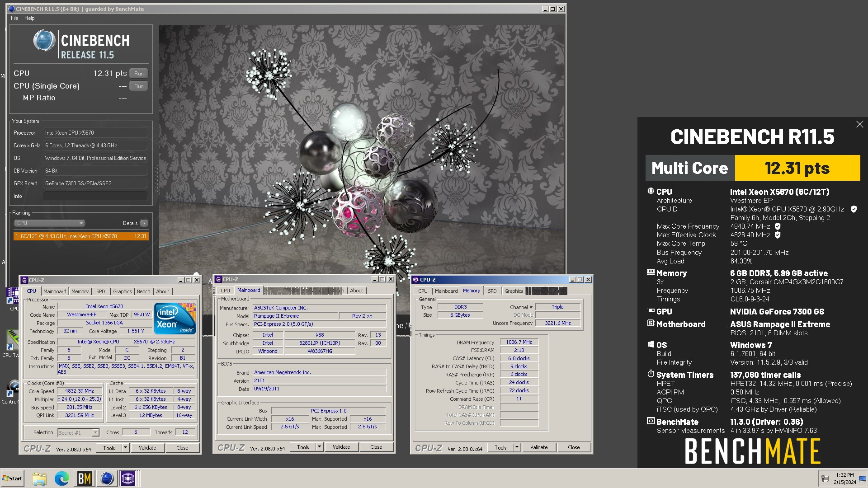Open Windows Explorer from the taskbar

[39, 479]
